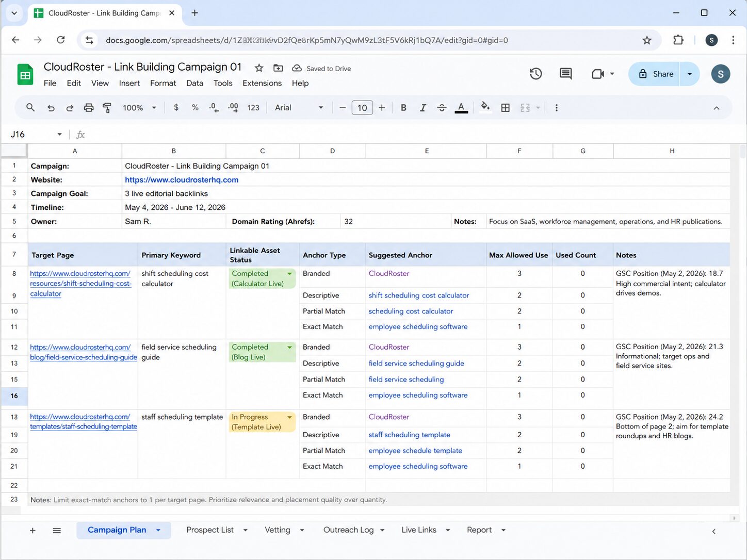Image resolution: width=747 pixels, height=560 pixels.
Task: Click the Saved to Drive cloud status
Action: click(x=321, y=69)
